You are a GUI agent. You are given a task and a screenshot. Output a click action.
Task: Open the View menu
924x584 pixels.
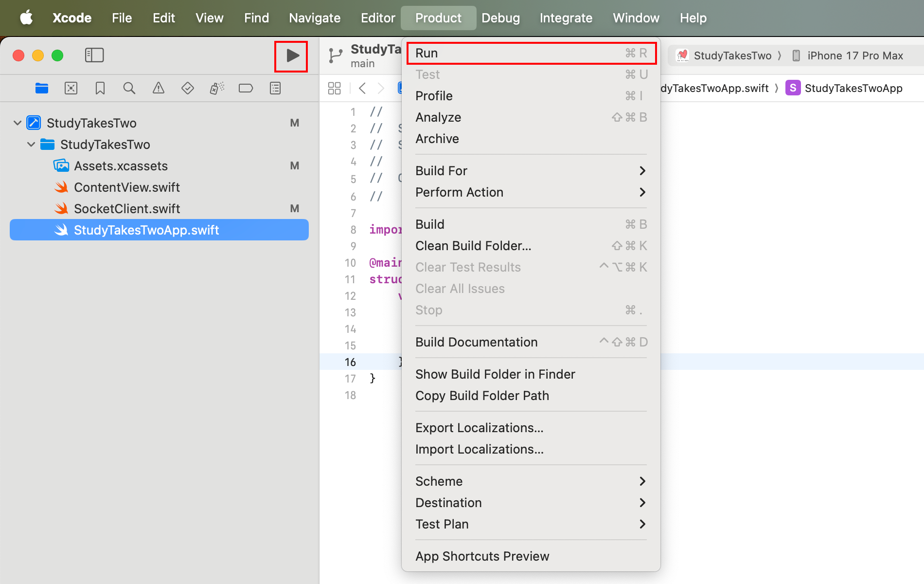[210, 18]
